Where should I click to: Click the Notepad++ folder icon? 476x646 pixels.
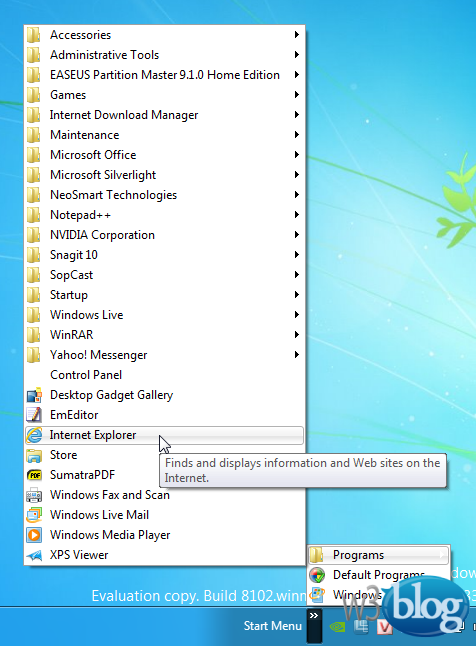34,215
